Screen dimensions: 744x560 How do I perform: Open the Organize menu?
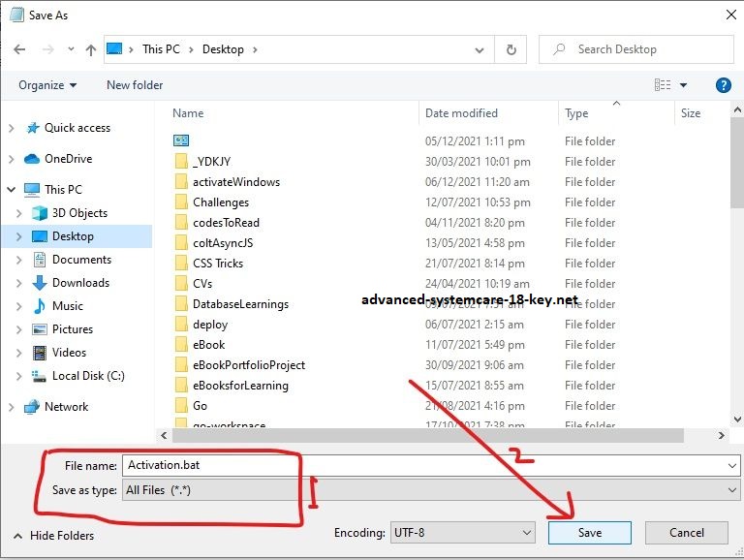(47, 85)
